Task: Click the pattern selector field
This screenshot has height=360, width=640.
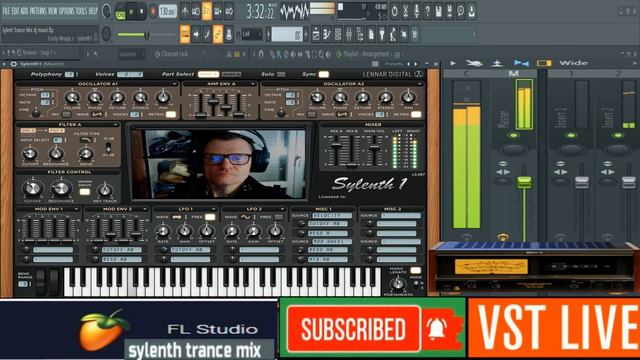Action: tap(287, 34)
